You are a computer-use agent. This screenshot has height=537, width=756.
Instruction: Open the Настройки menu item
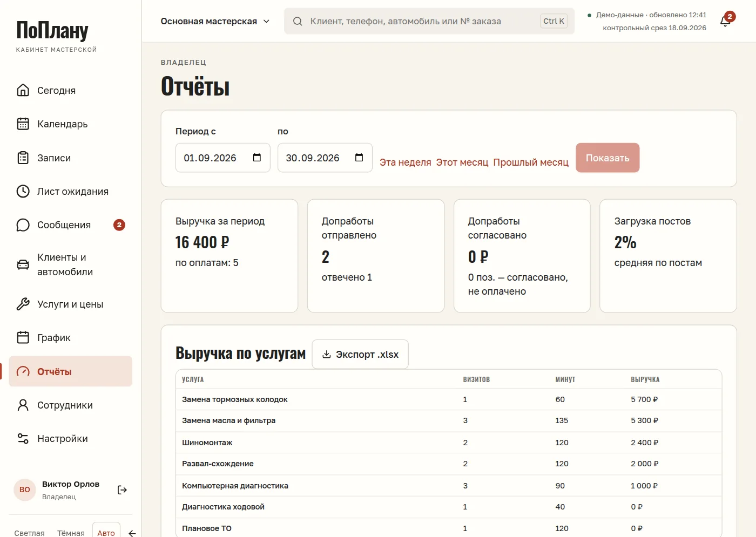click(x=71, y=438)
